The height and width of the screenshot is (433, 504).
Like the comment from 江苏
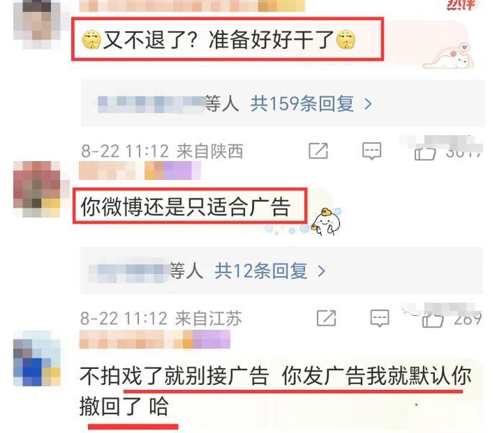(433, 319)
